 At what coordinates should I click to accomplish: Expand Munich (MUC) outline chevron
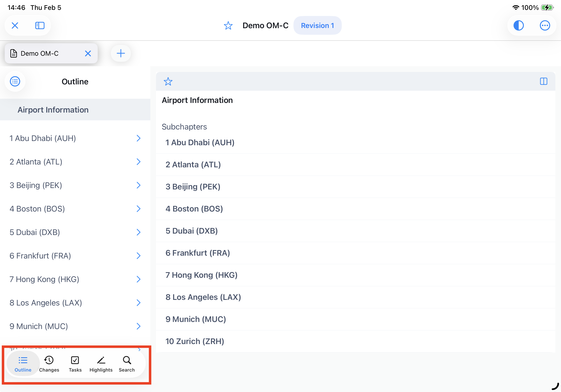click(138, 326)
